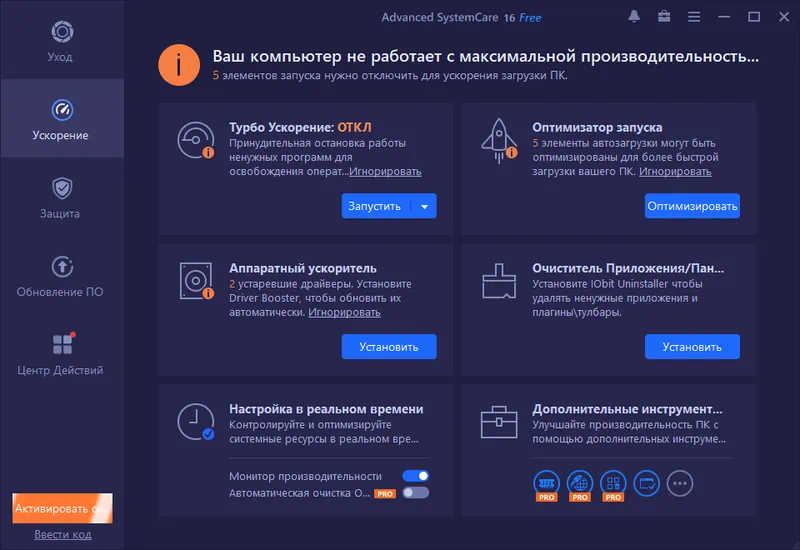Open the internet booster globe PRO icon

click(580, 485)
